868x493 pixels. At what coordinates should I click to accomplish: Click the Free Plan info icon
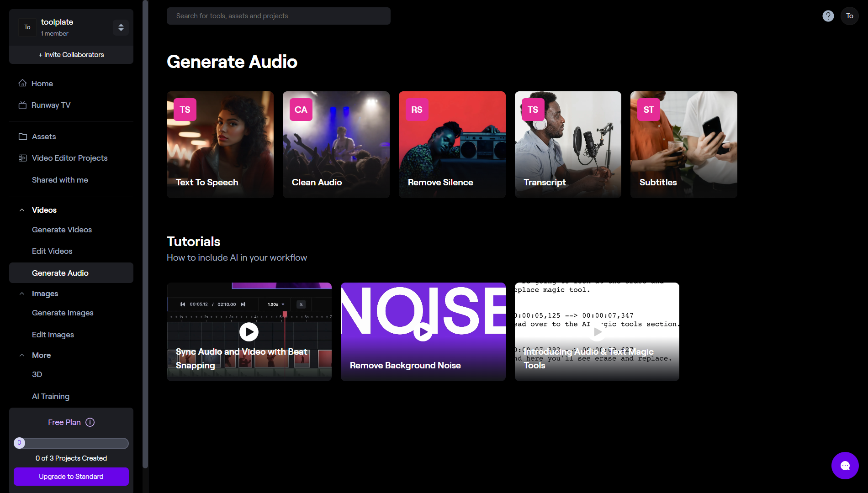click(90, 422)
